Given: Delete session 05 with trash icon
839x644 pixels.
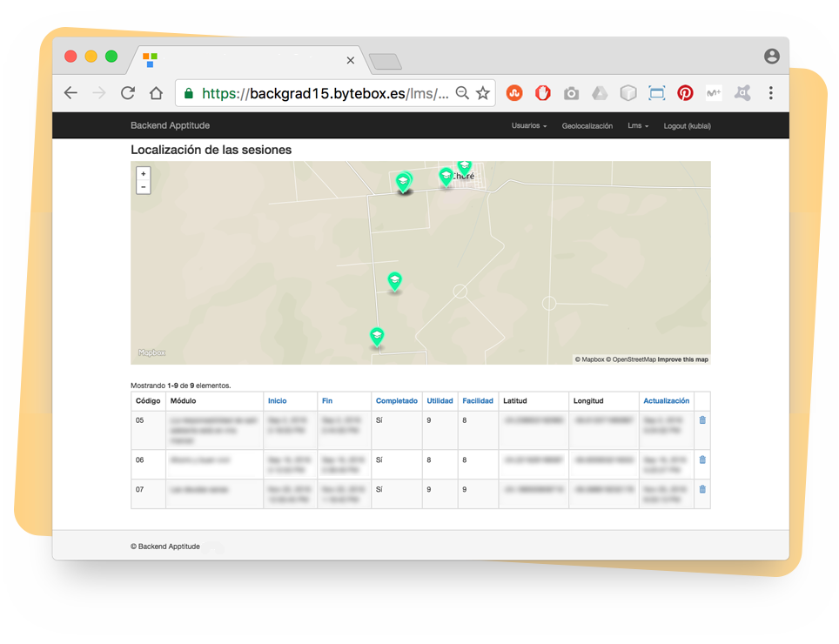Looking at the screenshot, I should 702,419.
